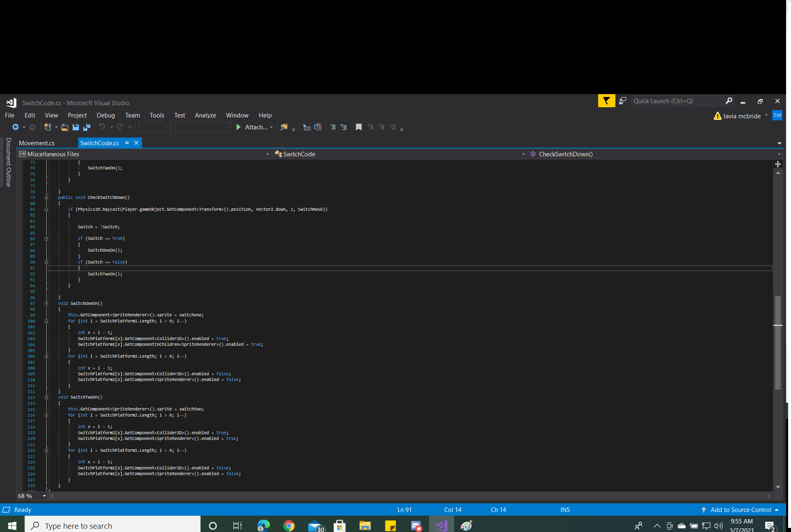Collapse the SwitchTwoOn method outline box
Screen dimensions: 791x532
(x=46, y=397)
